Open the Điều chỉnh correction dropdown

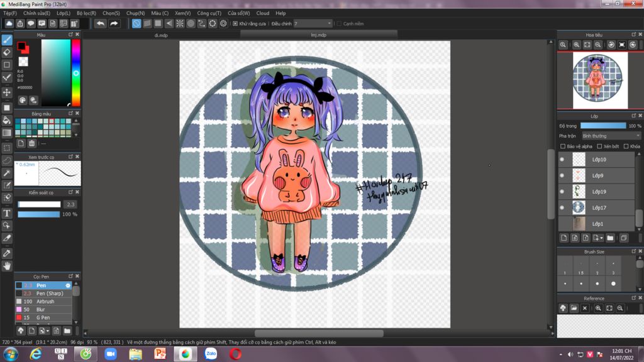(x=313, y=24)
